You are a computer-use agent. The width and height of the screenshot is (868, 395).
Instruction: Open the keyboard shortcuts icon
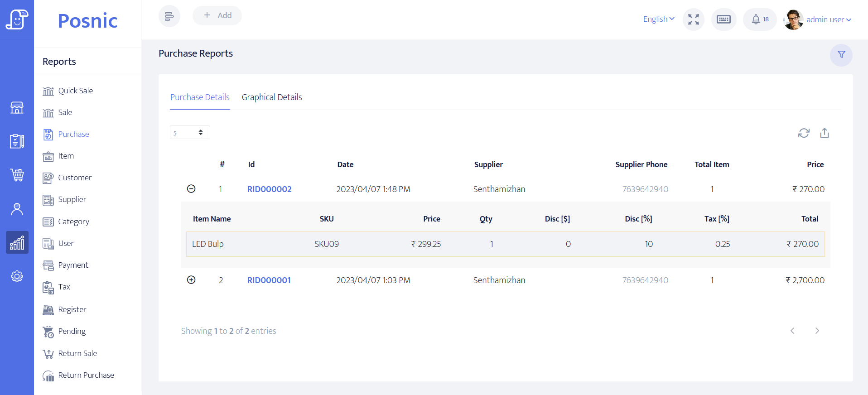click(723, 19)
